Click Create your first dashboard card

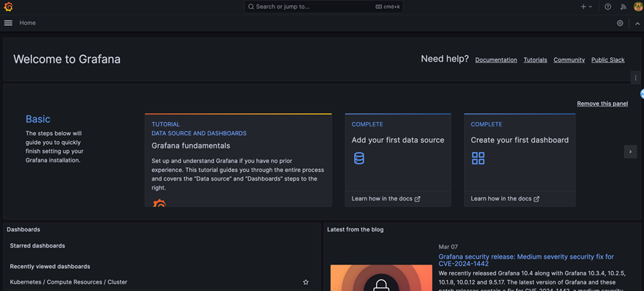click(x=520, y=160)
